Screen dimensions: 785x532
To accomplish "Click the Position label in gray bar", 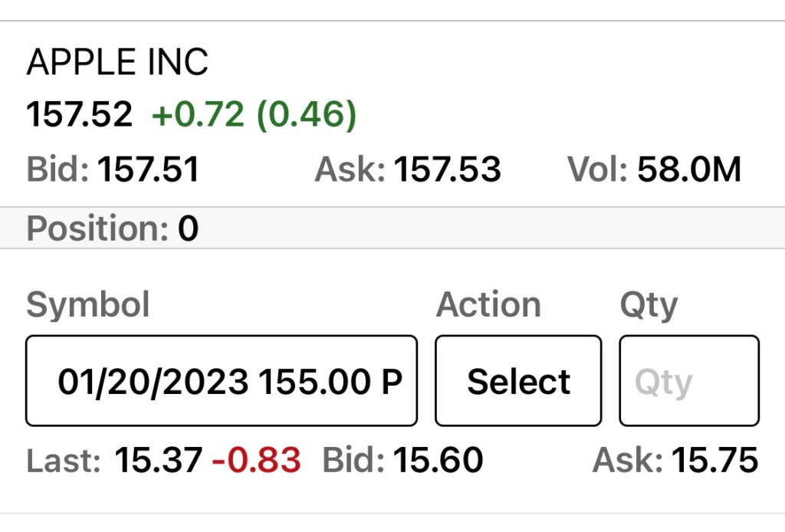I will pyautogui.click(x=98, y=228).
